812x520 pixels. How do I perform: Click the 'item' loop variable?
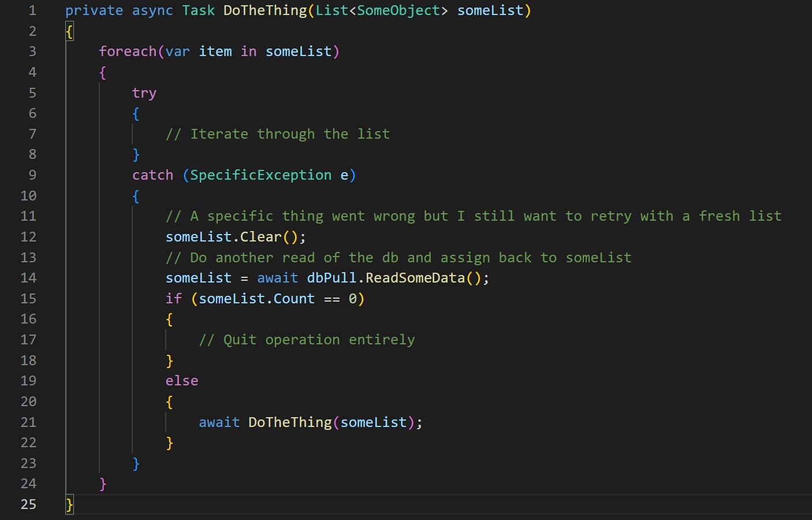215,51
